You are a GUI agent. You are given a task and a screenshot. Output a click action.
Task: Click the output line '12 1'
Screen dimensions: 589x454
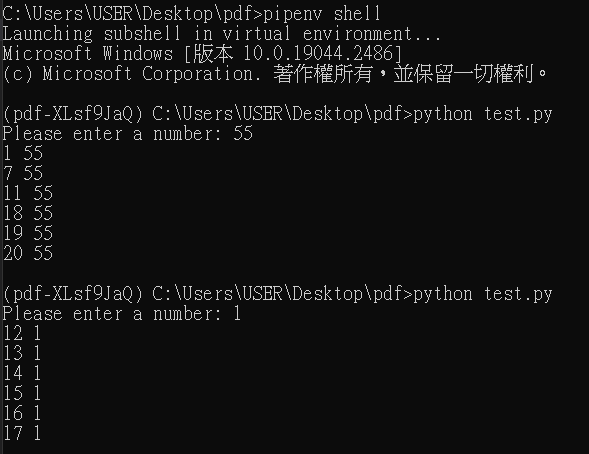pyautogui.click(x=22, y=333)
